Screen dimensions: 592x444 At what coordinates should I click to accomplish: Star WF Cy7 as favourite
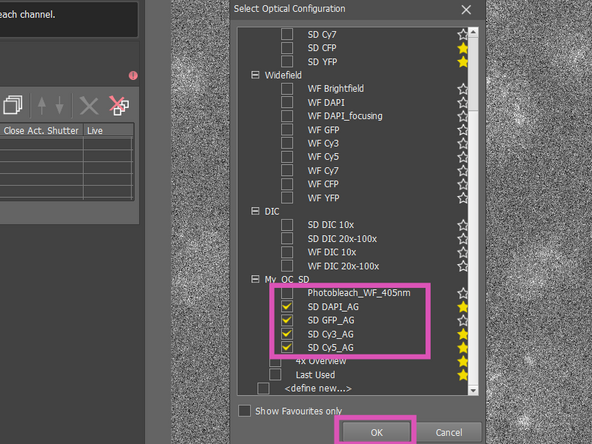462,171
